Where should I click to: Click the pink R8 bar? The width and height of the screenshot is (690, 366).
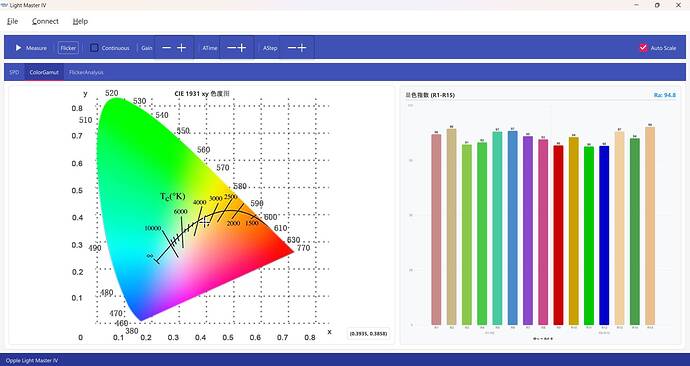(x=543, y=232)
